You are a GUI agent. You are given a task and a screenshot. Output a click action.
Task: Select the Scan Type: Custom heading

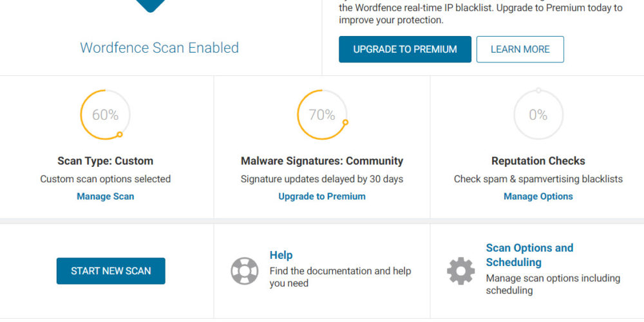(x=106, y=161)
